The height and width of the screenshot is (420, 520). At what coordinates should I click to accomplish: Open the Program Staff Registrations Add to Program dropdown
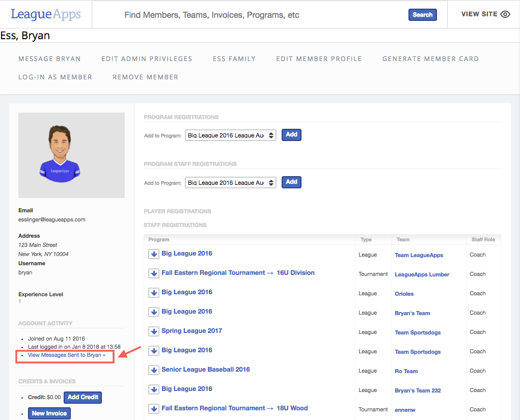pyautogui.click(x=231, y=183)
